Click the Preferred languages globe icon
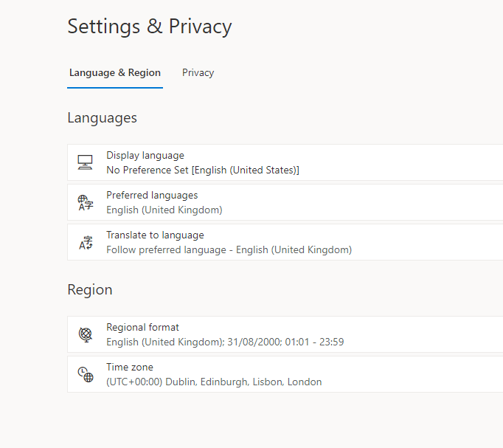The width and height of the screenshot is (503, 448). (86, 202)
